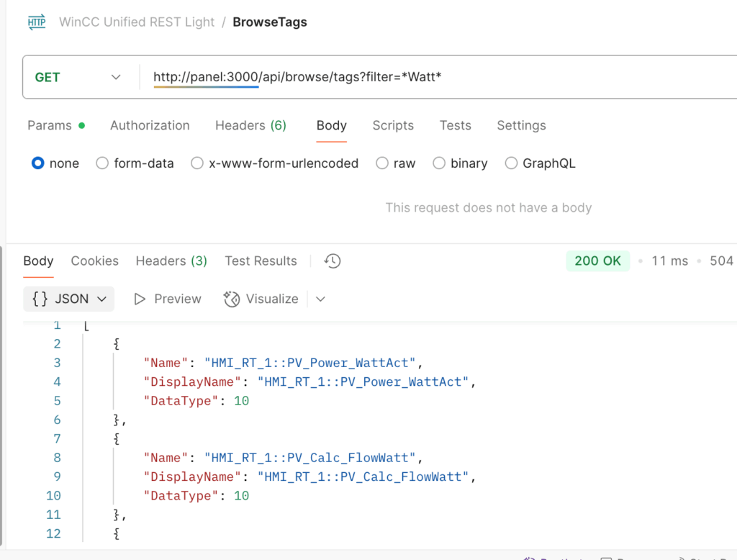The width and height of the screenshot is (737, 560).
Task: Open response Headers (3) tab
Action: coord(171,261)
